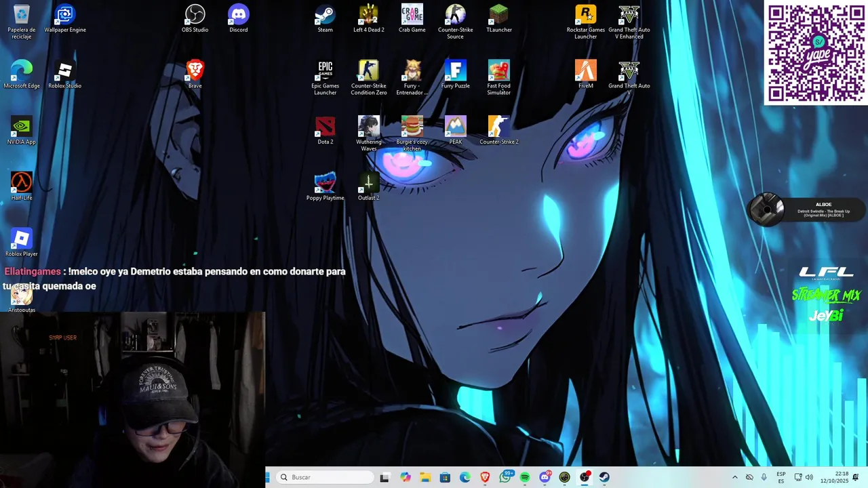The height and width of the screenshot is (488, 868).
Task: Click the Brave browser desktop icon
Action: point(195,75)
